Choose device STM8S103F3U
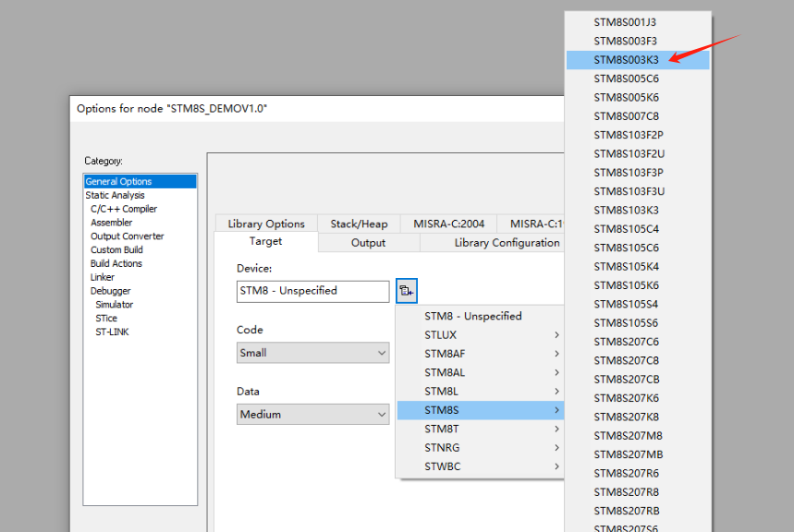Viewport: 794px width, 532px height. (x=638, y=191)
